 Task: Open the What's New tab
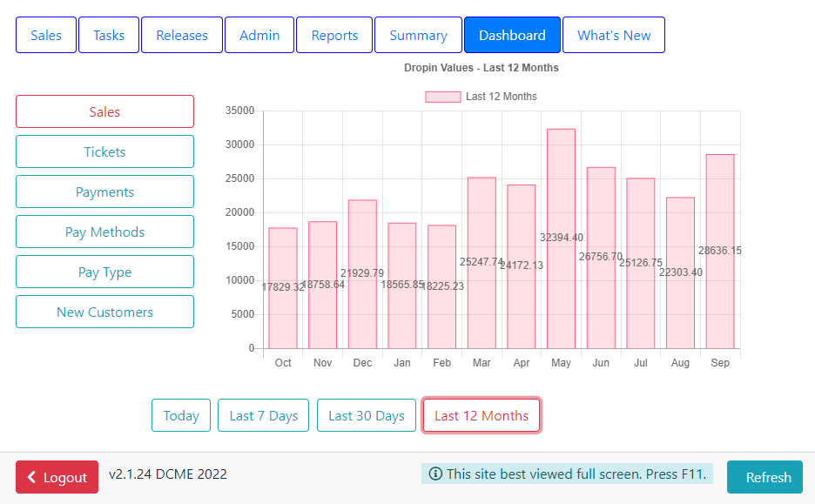point(614,35)
